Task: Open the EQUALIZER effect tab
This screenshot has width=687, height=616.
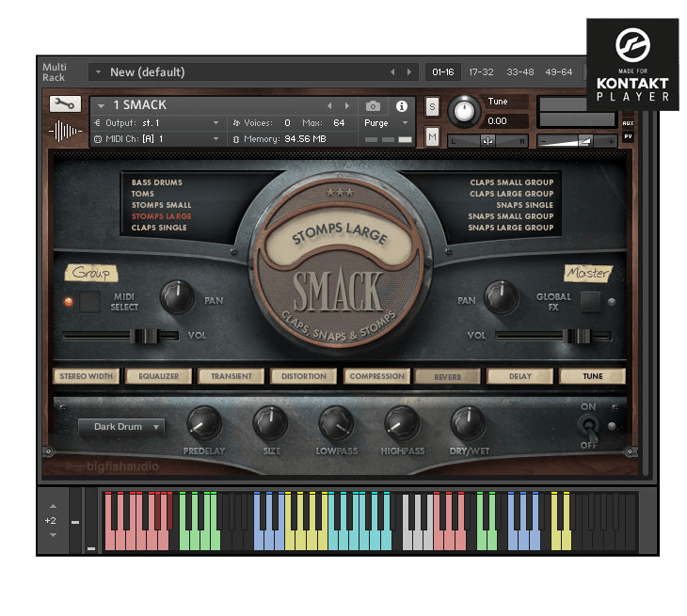Action: tap(159, 376)
